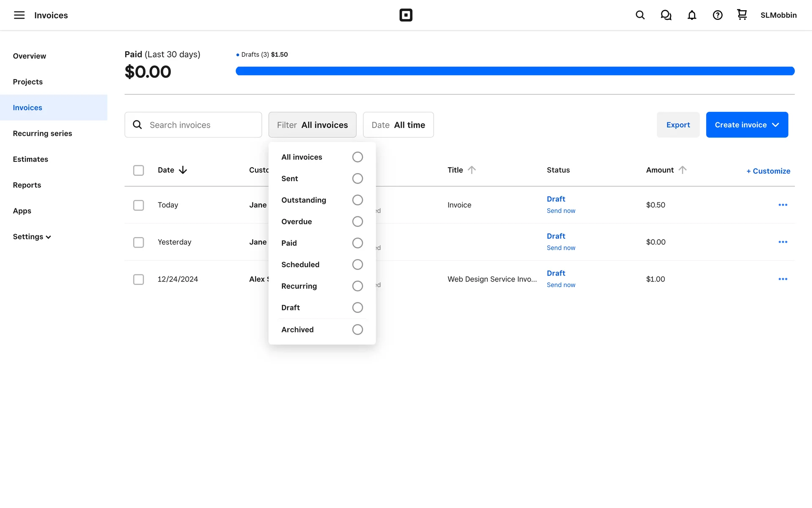Open the header search icon
This screenshot has height=508, width=812.
point(640,15)
